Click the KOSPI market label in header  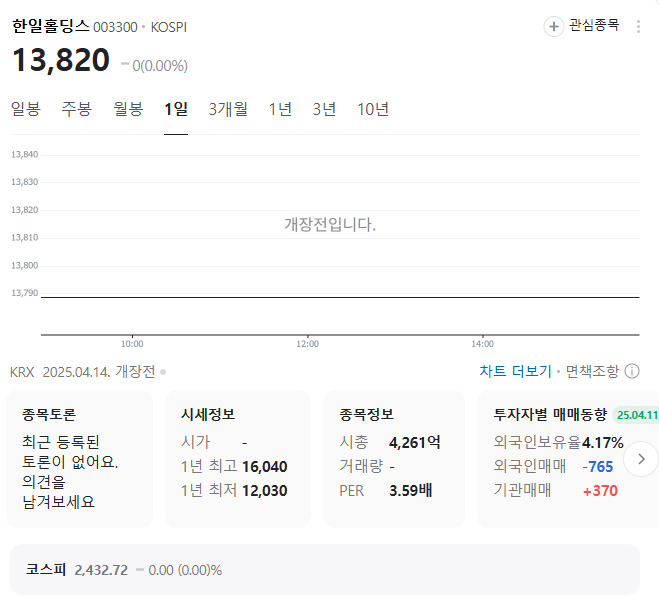pyautogui.click(x=169, y=27)
